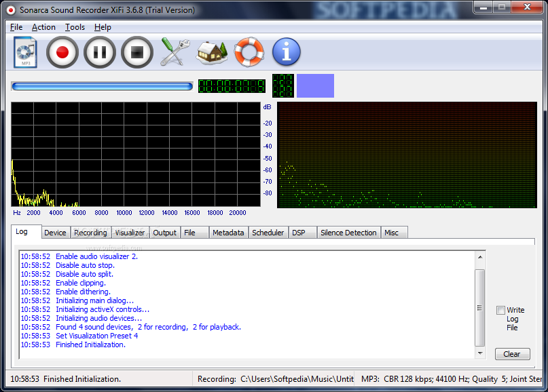
Task: Open the File menu
Action: click(x=16, y=27)
